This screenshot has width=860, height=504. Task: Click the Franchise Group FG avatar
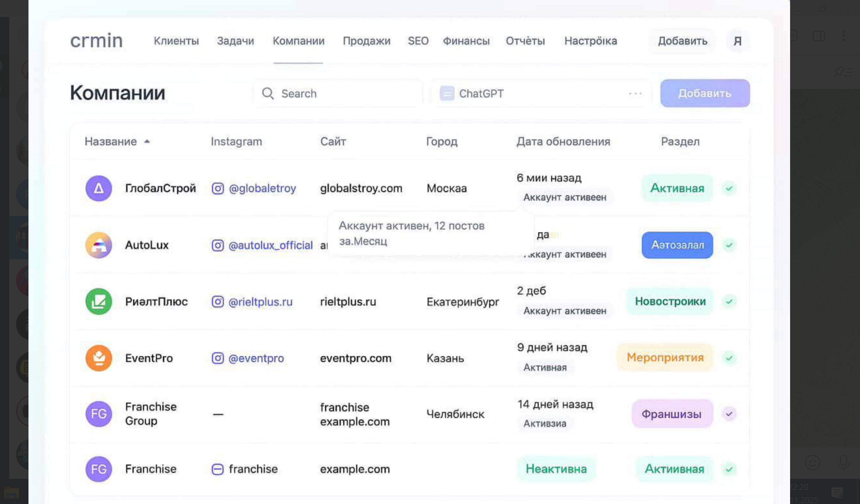click(x=99, y=414)
